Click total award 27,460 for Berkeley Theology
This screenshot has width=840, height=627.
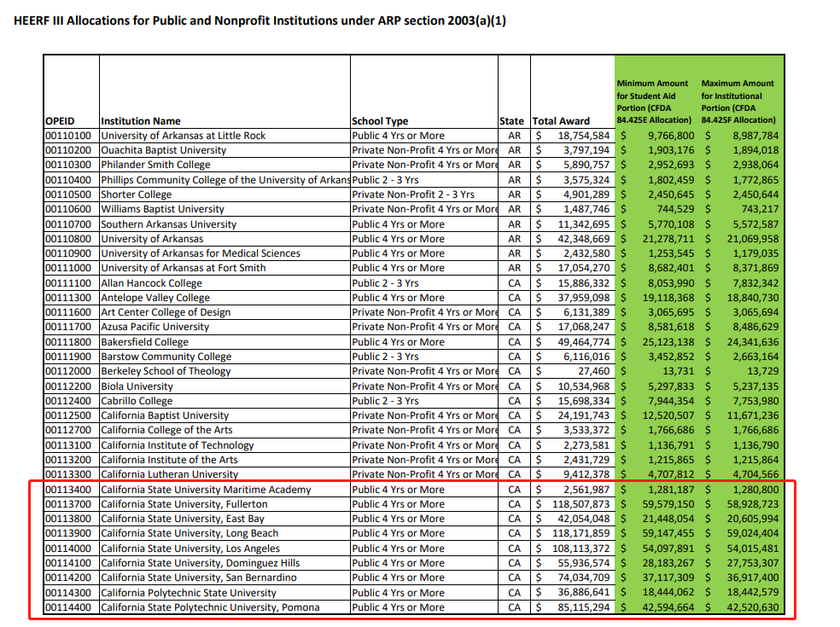tap(594, 371)
